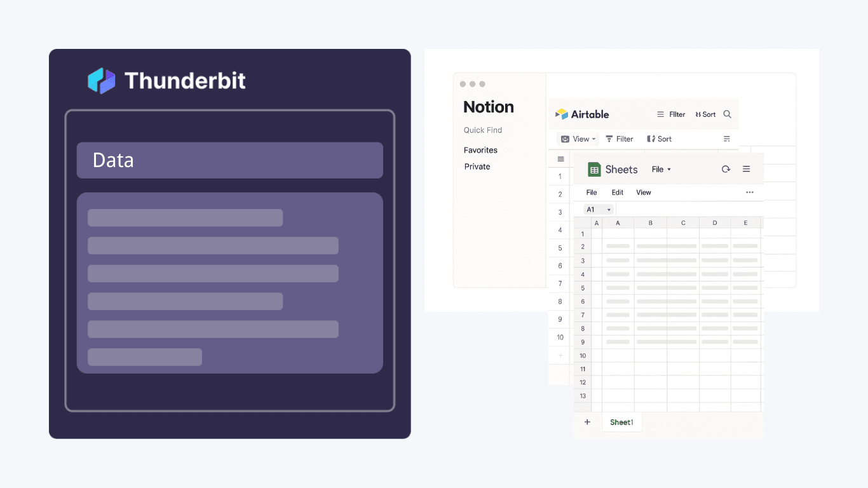This screenshot has height=488, width=868.
Task: Select column C header in Sheets
Action: [683, 223]
